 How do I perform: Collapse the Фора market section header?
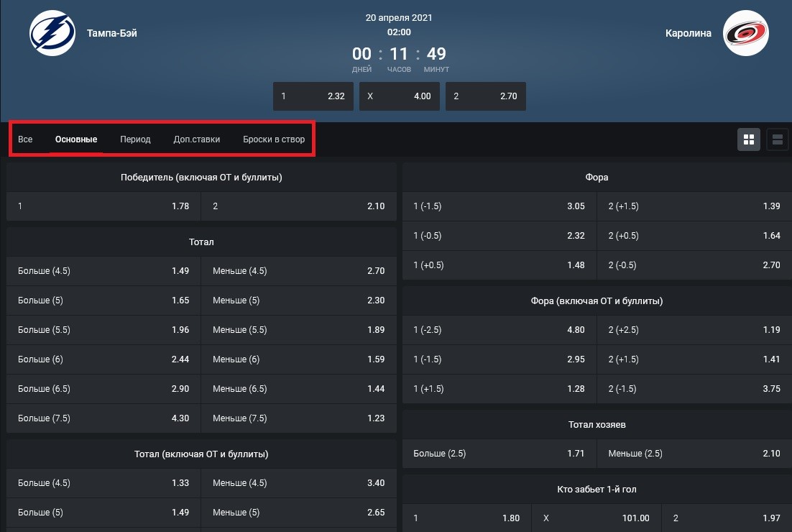[597, 178]
